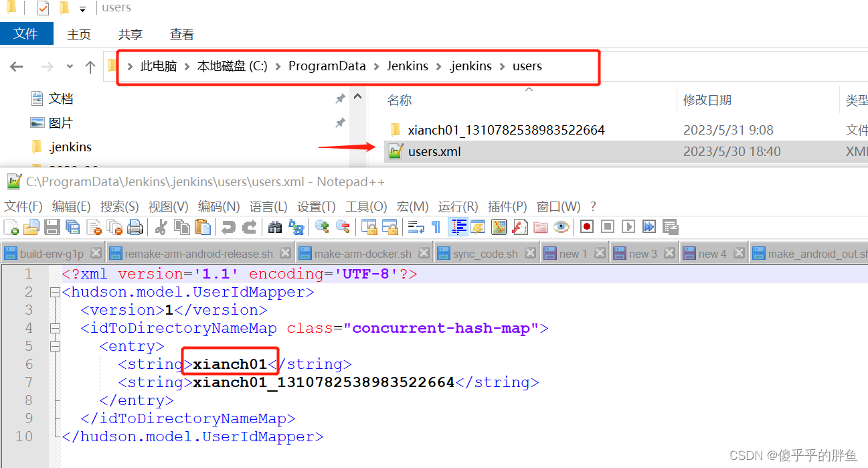Zoom in with the magnifier plus icon
868x468 pixels.
click(x=322, y=227)
